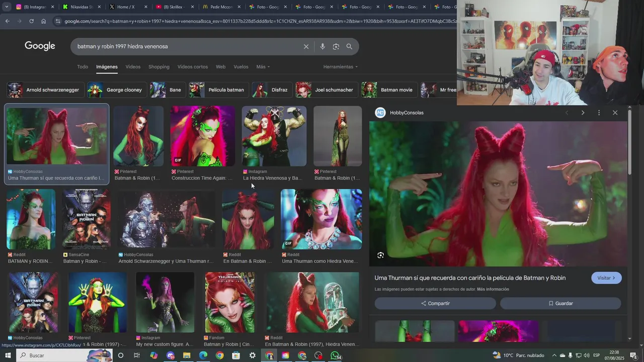Launch Microsoft Edge from the taskbar
This screenshot has height=362, width=644.
click(203, 355)
